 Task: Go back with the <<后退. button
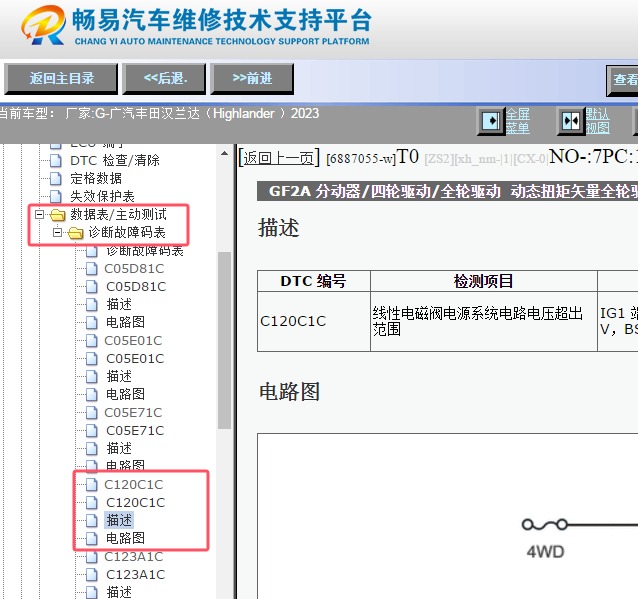pyautogui.click(x=165, y=79)
